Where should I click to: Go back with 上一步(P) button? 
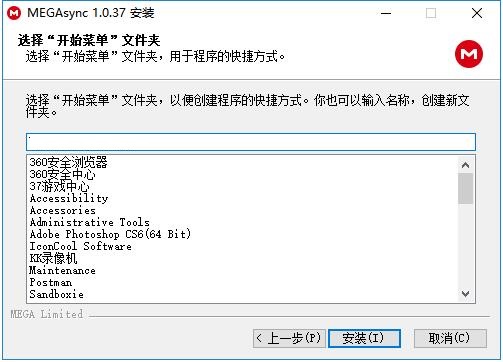(289, 338)
